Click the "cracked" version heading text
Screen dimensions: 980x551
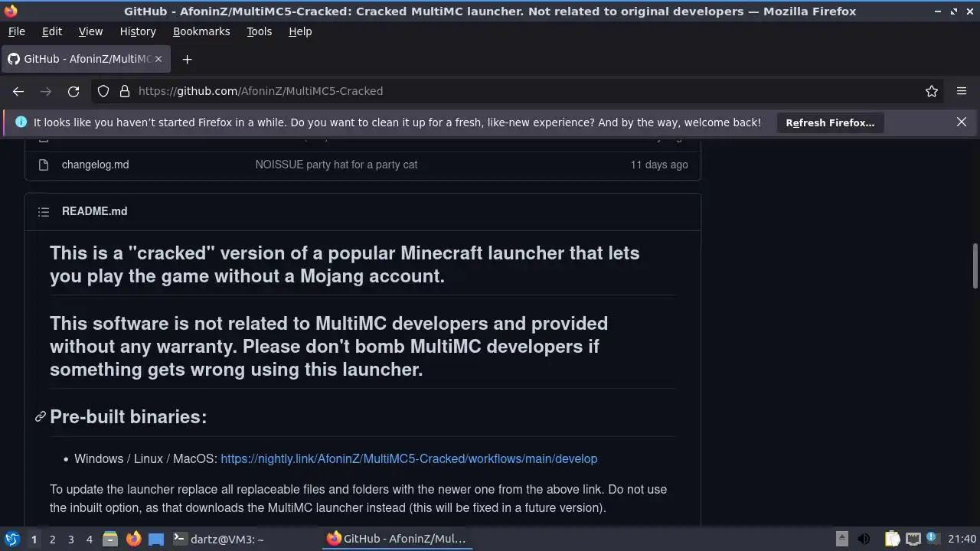point(345,264)
